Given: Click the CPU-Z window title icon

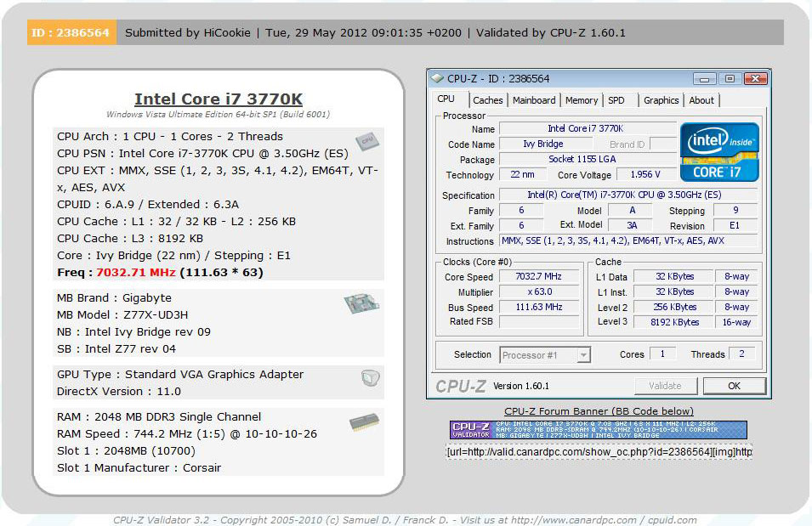Looking at the screenshot, I should [x=438, y=79].
